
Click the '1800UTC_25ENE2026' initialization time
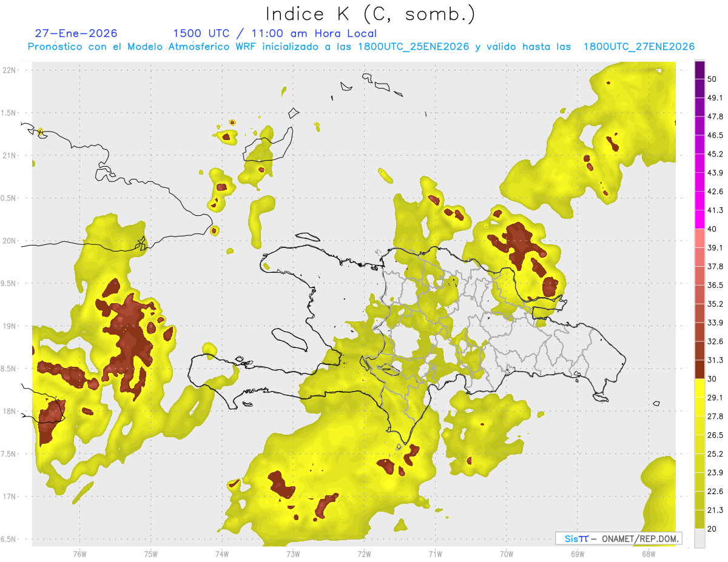(413, 47)
